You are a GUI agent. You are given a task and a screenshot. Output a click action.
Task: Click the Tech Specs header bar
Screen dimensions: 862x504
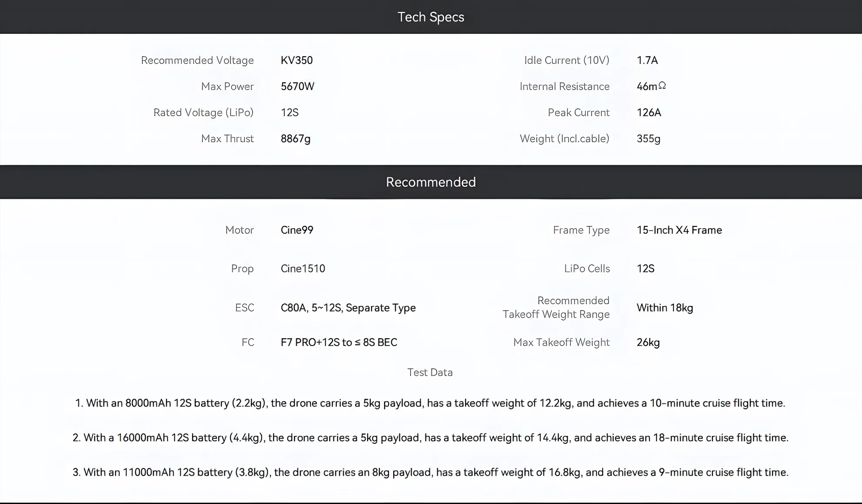[x=431, y=17]
